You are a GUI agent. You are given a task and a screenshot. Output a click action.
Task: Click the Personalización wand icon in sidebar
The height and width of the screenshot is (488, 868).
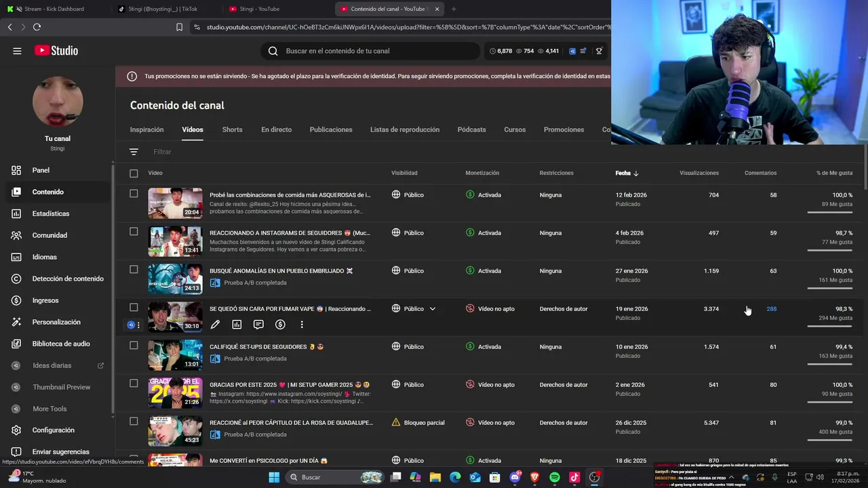click(17, 322)
